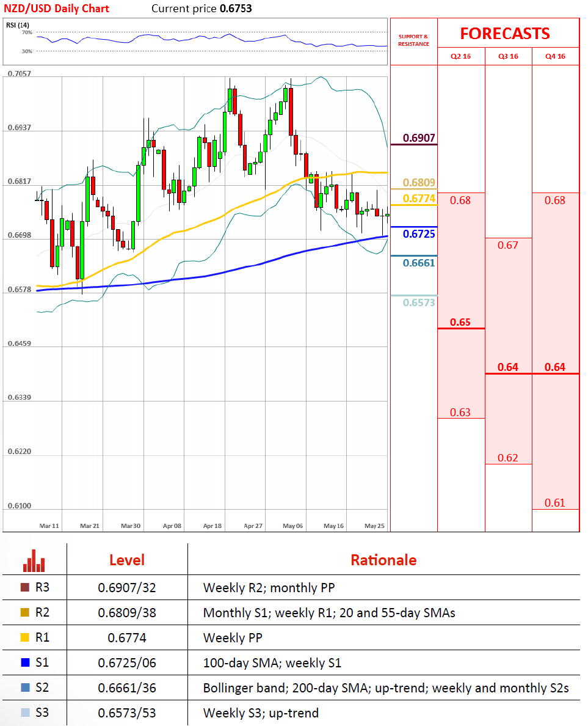The height and width of the screenshot is (726, 588).
Task: Click the 'Weekly PP' rationale cell
Action: click(x=233, y=638)
